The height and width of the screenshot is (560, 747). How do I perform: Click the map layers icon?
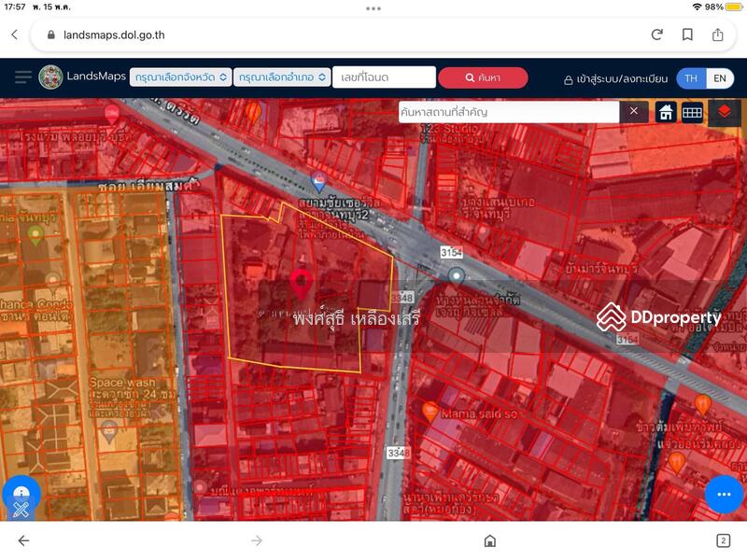coord(724,112)
